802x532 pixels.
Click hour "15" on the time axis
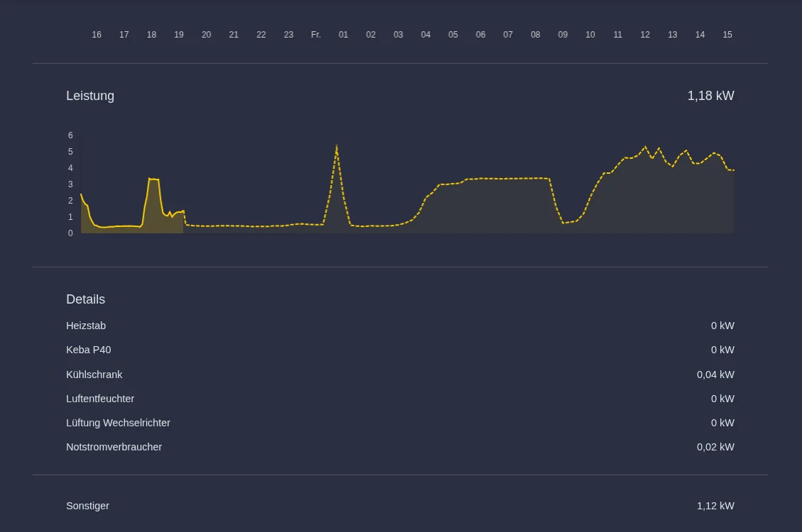coord(727,34)
